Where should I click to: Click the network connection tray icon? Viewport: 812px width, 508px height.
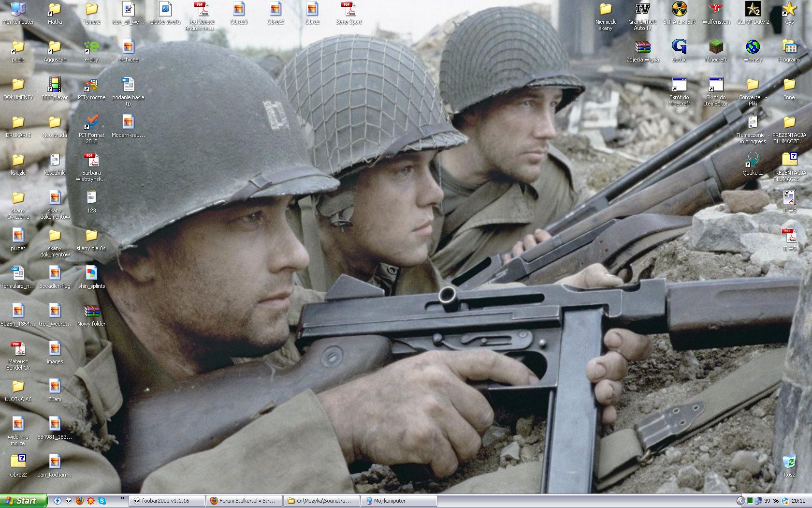(758, 501)
